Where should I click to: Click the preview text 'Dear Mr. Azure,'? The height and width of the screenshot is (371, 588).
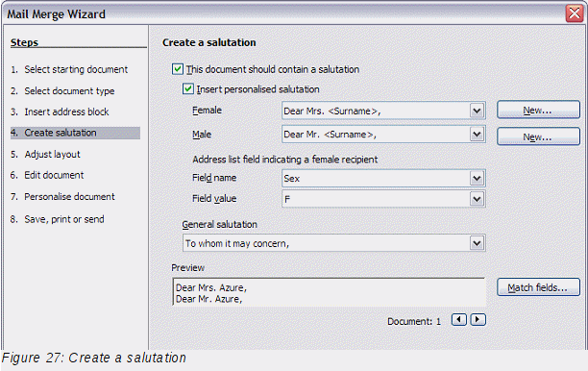click(x=208, y=299)
